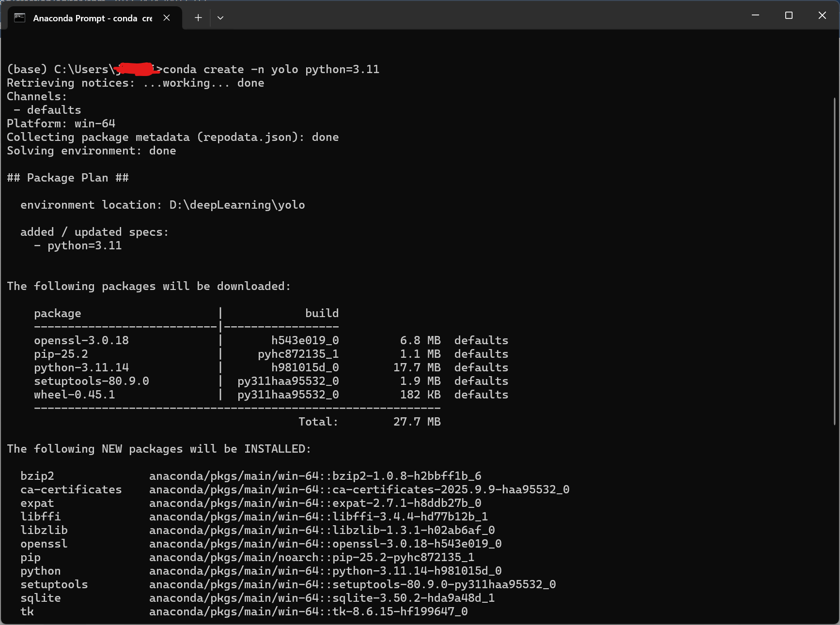This screenshot has height=625, width=840.
Task: Minimize the terminal window
Action: click(x=755, y=15)
